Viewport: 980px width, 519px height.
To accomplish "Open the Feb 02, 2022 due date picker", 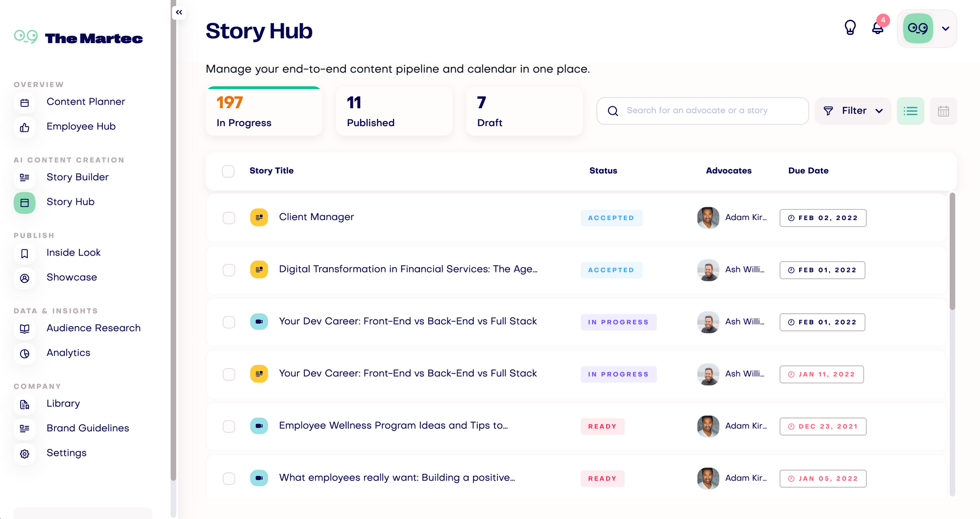I will 823,218.
